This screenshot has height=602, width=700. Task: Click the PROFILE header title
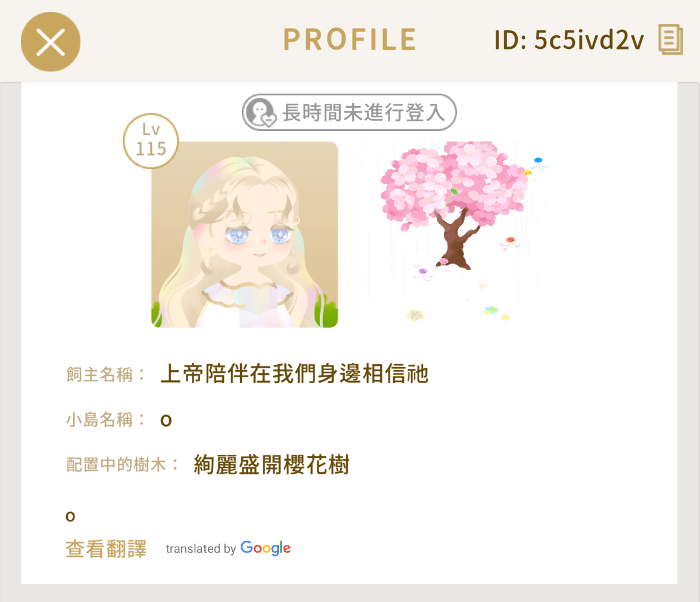click(x=350, y=39)
